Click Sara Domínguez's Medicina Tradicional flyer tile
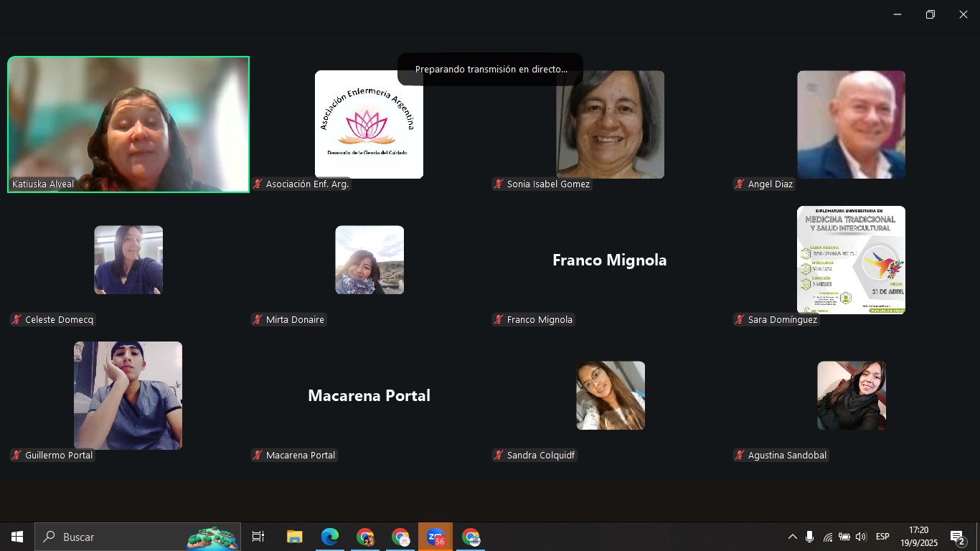Image resolution: width=980 pixels, height=551 pixels. coord(851,260)
